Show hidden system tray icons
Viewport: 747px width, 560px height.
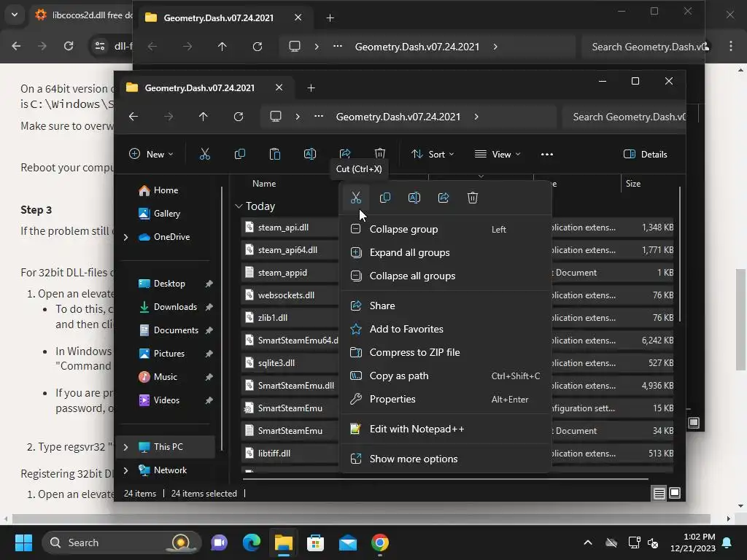point(588,542)
